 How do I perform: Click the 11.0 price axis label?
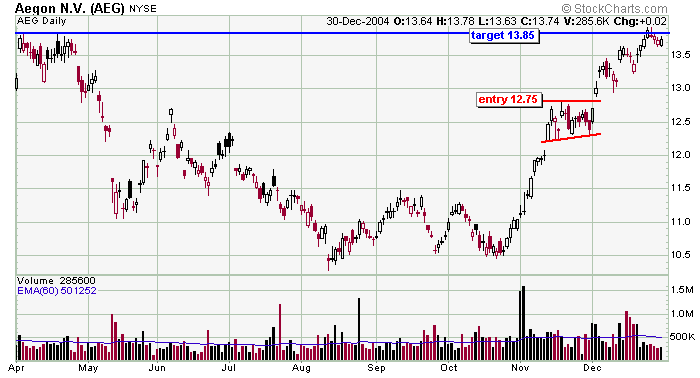click(681, 222)
